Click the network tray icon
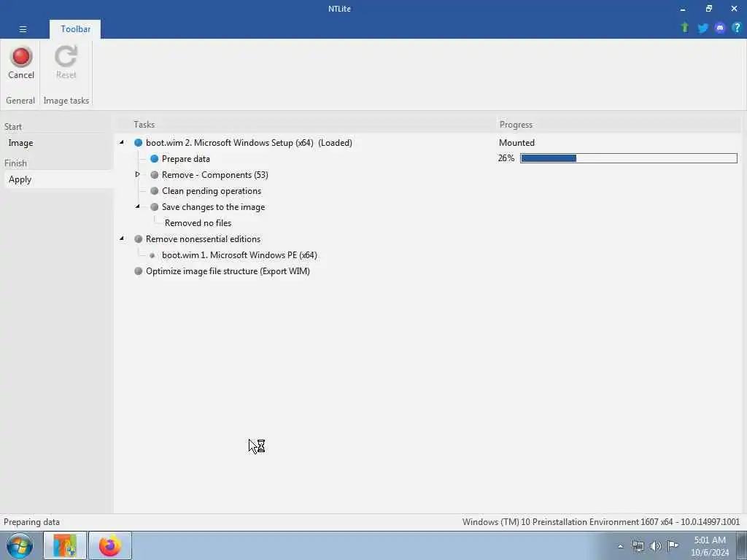This screenshot has height=560, width=747. 638,546
